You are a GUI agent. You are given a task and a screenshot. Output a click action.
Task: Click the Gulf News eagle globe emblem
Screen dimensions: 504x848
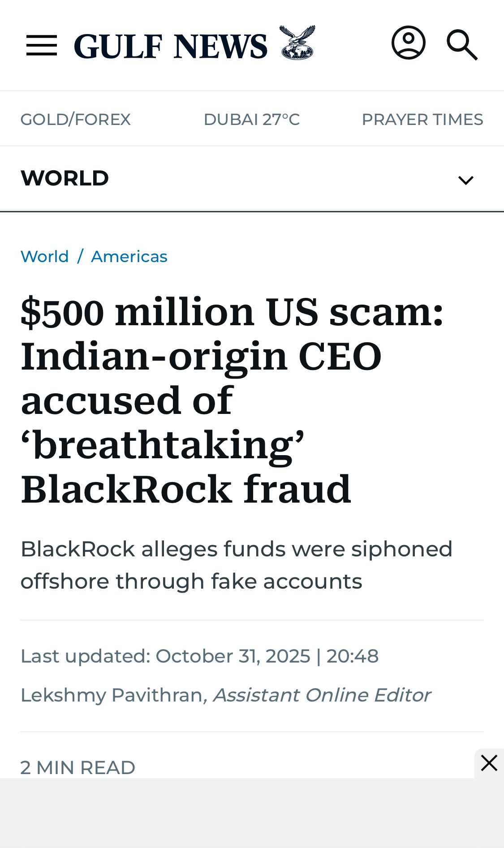tap(297, 43)
